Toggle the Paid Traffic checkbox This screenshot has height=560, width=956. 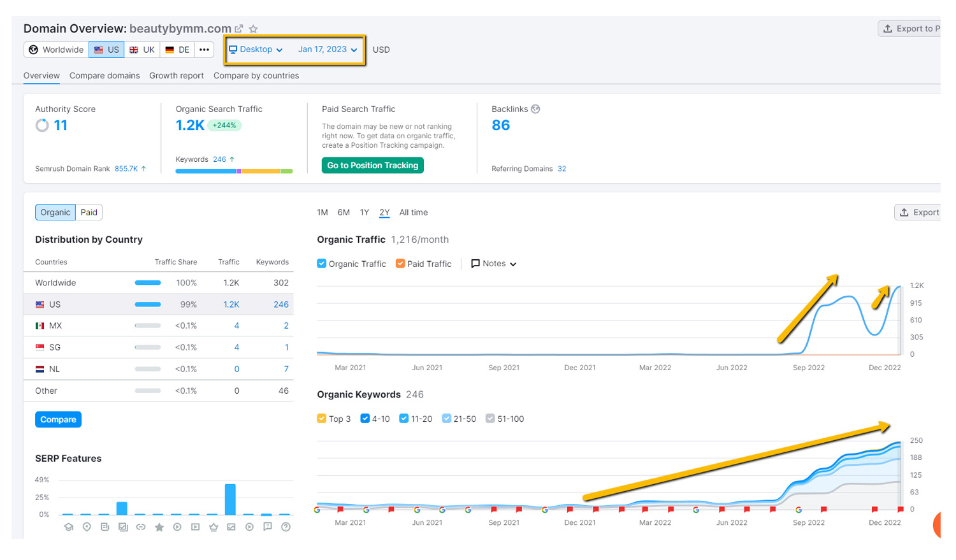[400, 264]
